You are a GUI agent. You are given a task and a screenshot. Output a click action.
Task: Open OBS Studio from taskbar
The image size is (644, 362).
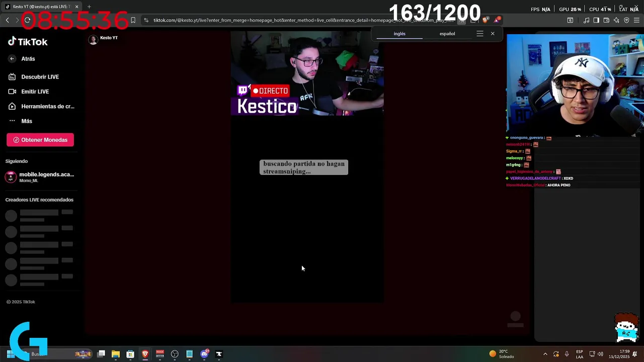pyautogui.click(x=175, y=354)
